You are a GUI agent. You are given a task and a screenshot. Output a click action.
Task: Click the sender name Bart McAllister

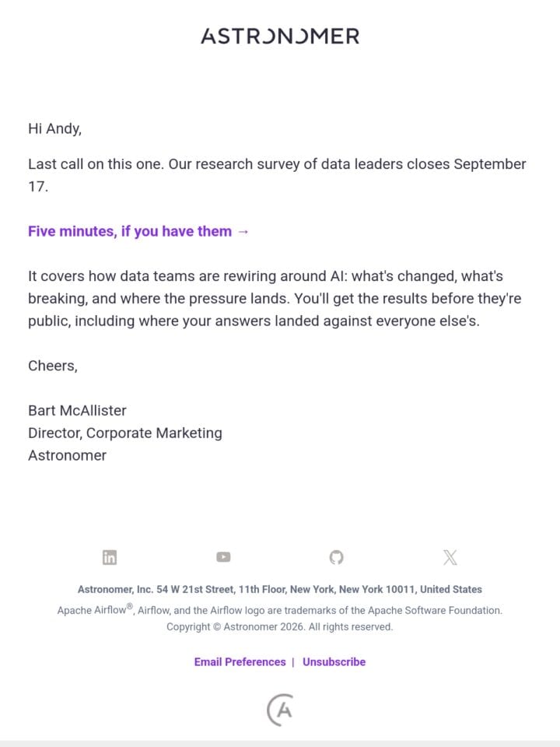[x=77, y=410]
